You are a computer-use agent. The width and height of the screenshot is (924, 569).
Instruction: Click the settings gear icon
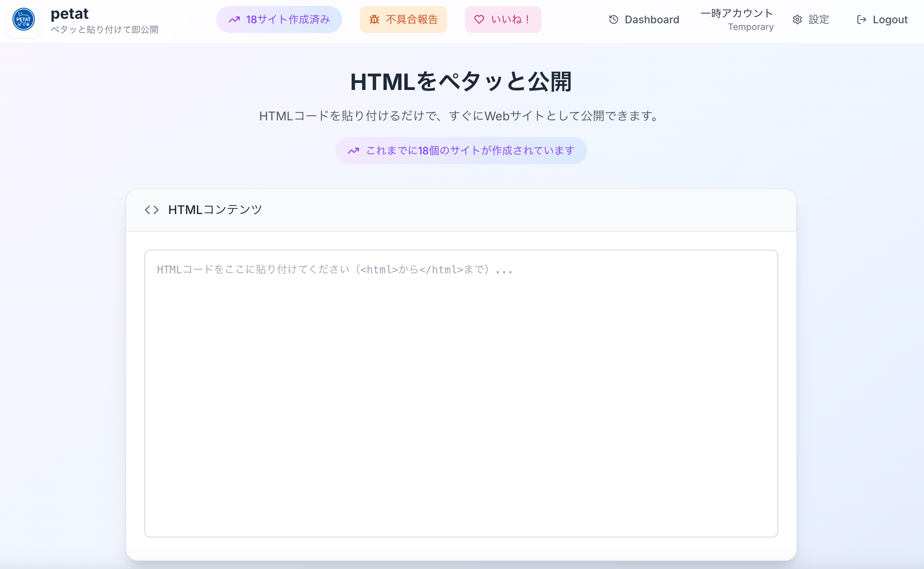click(x=797, y=19)
